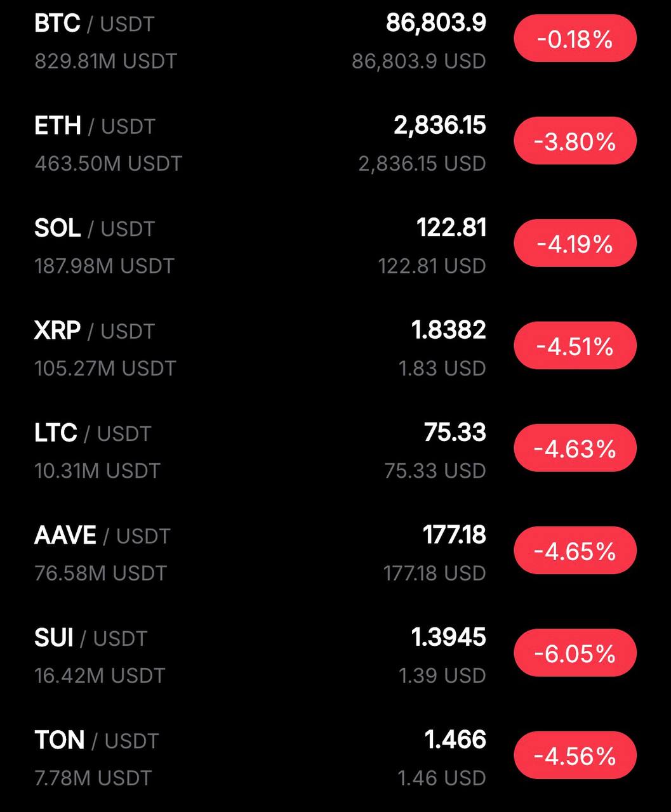671x812 pixels.
Task: Select the ETH / USDT pair label
Action: point(95,126)
